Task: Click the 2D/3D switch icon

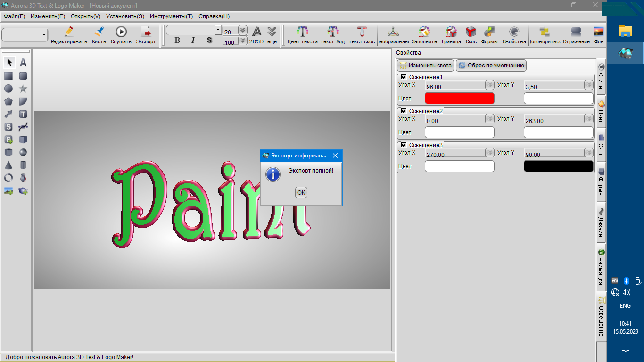Action: click(256, 32)
